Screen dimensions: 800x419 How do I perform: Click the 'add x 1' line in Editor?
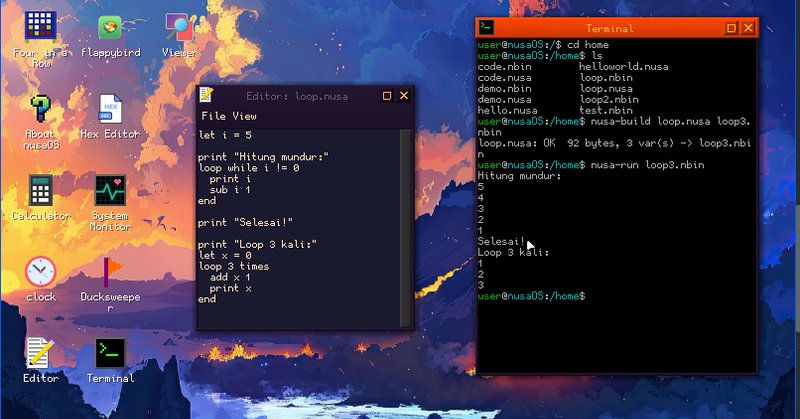click(230, 277)
